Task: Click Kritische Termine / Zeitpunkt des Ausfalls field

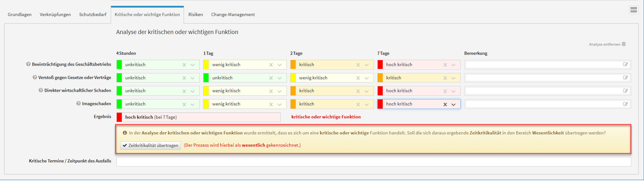Action: point(373,161)
